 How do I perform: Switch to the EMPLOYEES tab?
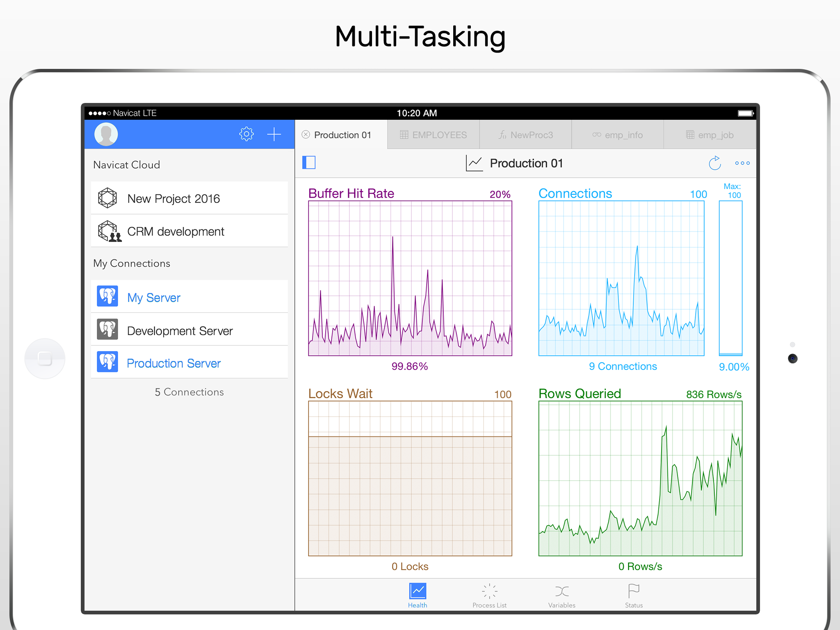point(434,135)
